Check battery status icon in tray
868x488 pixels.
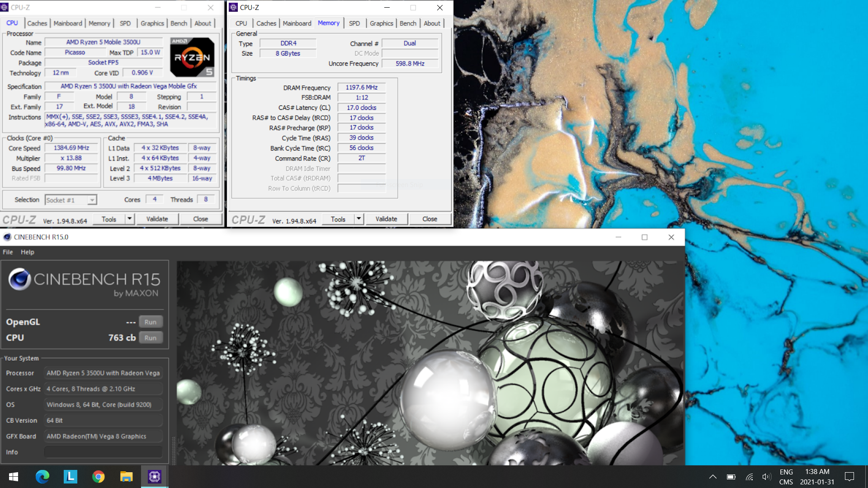(731, 477)
